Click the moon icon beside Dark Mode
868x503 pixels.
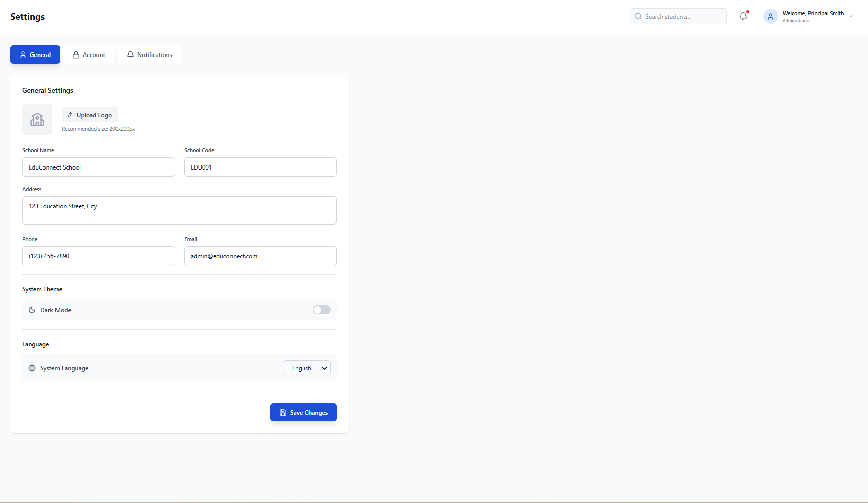tap(32, 310)
